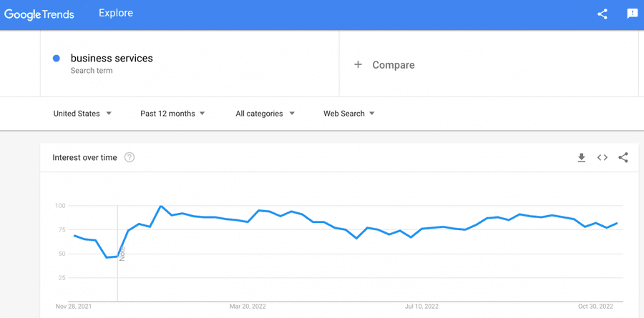The width and height of the screenshot is (644, 318).
Task: Click the Mar 20, 2022 axis label
Action: point(248,307)
